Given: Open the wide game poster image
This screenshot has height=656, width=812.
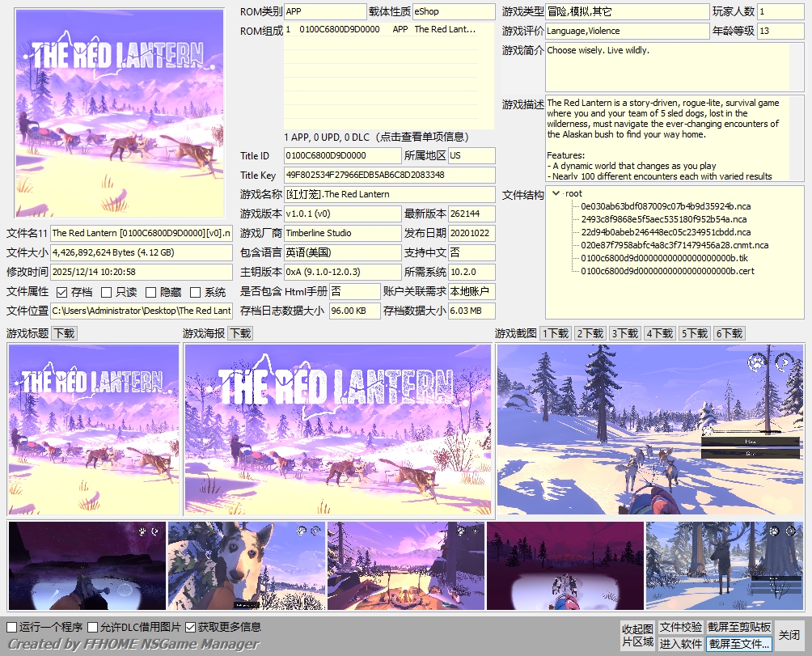Looking at the screenshot, I should tap(337, 430).
